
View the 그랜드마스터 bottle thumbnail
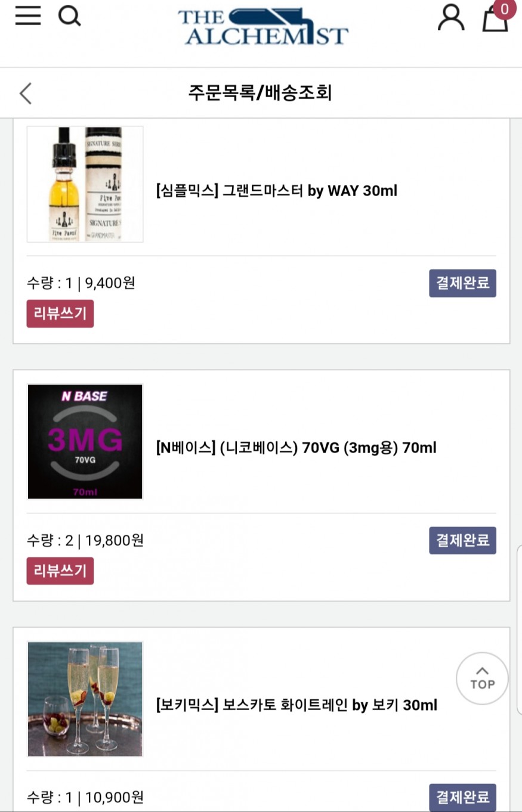[x=85, y=184]
